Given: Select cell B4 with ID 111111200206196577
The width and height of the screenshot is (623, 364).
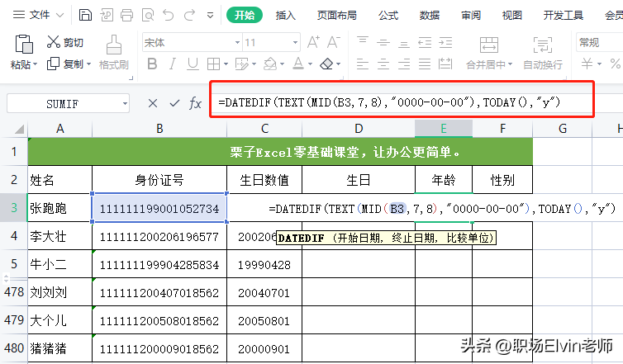Looking at the screenshot, I should pyautogui.click(x=159, y=238).
